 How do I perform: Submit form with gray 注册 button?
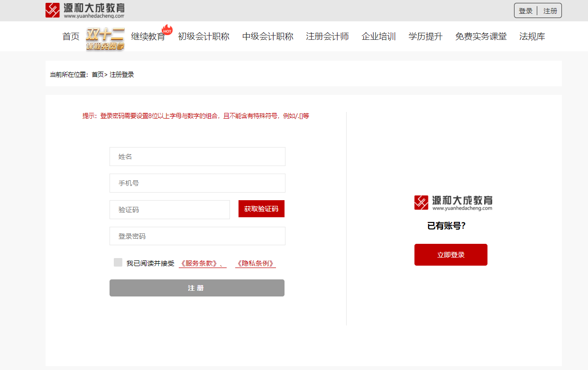[197, 288]
